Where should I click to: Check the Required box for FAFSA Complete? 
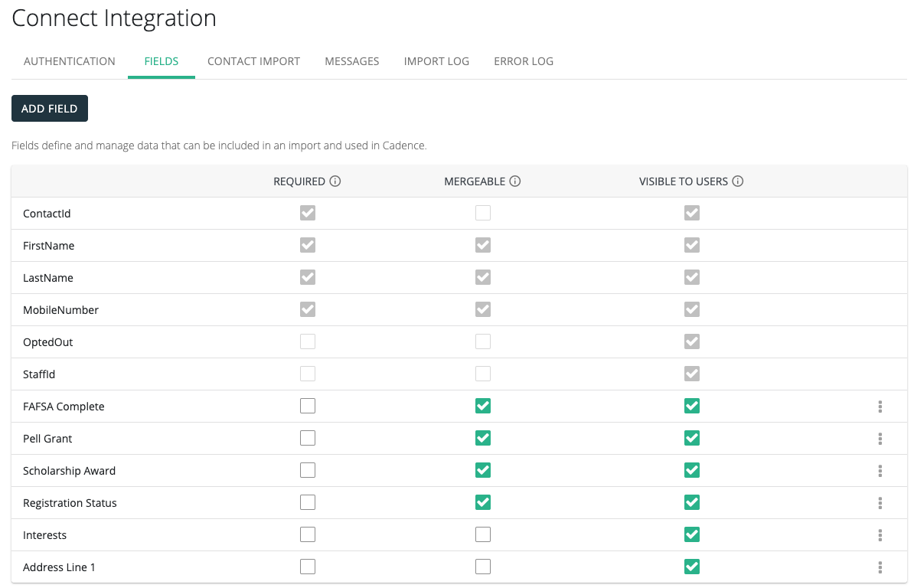click(308, 406)
